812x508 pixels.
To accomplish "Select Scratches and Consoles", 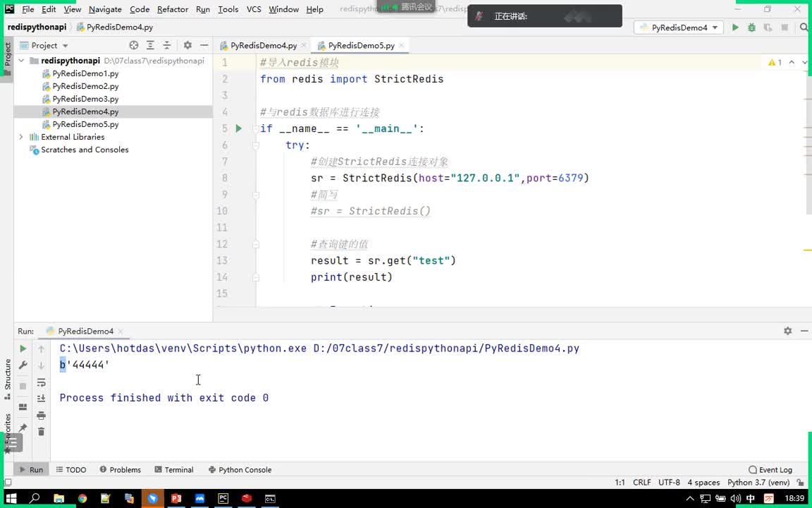I will [85, 150].
